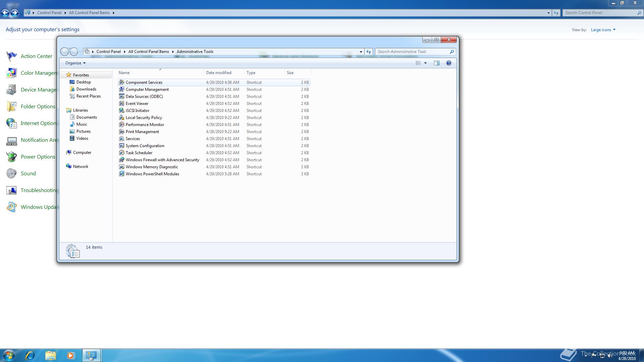Click the Search Administrative Tools field
Screen dimensions: 644x362
[415, 52]
